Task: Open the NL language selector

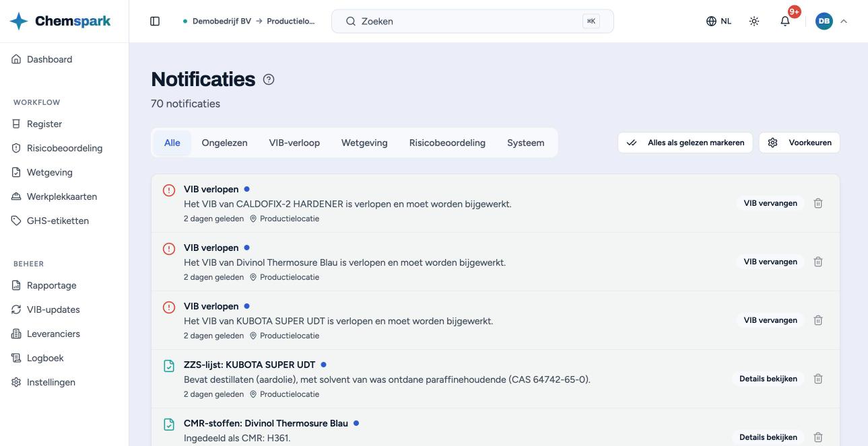Action: pyautogui.click(x=719, y=21)
